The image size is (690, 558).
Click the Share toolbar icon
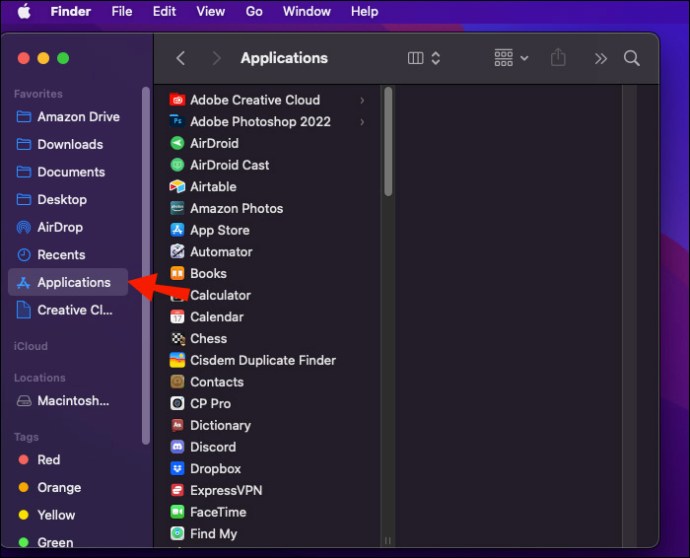tap(558, 57)
